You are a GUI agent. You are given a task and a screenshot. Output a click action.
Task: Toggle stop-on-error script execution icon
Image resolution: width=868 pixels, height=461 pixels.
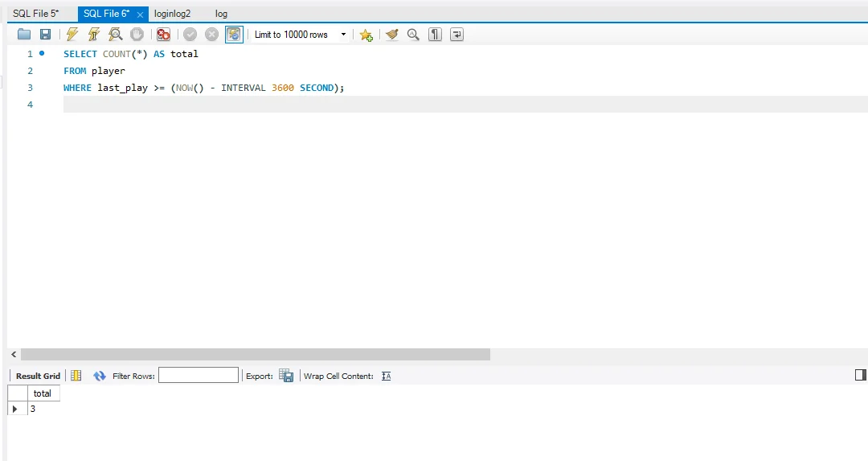(163, 35)
